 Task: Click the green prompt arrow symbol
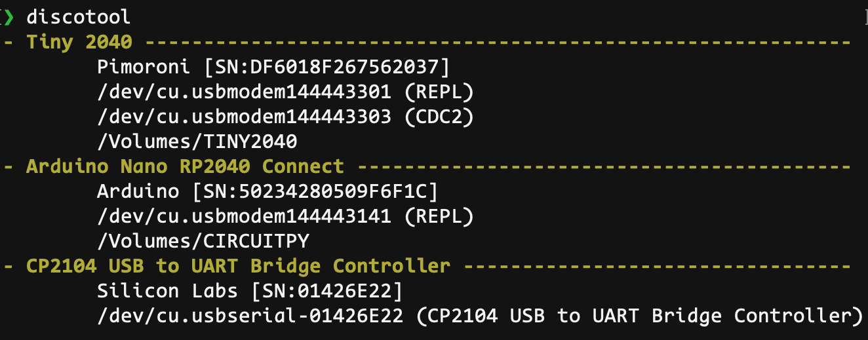point(9,16)
